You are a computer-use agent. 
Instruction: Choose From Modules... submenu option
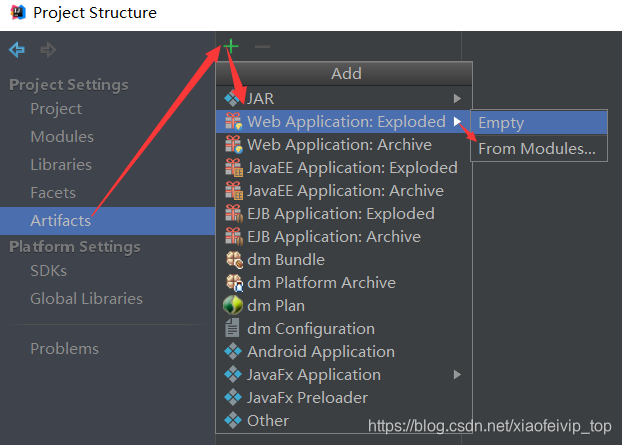pyautogui.click(x=539, y=148)
